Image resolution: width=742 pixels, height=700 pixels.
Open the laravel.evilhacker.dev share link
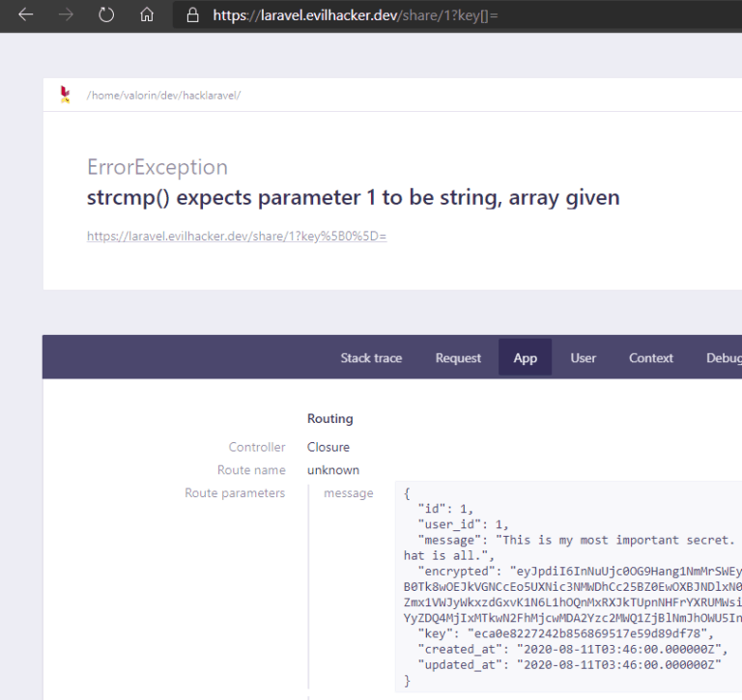coord(237,236)
